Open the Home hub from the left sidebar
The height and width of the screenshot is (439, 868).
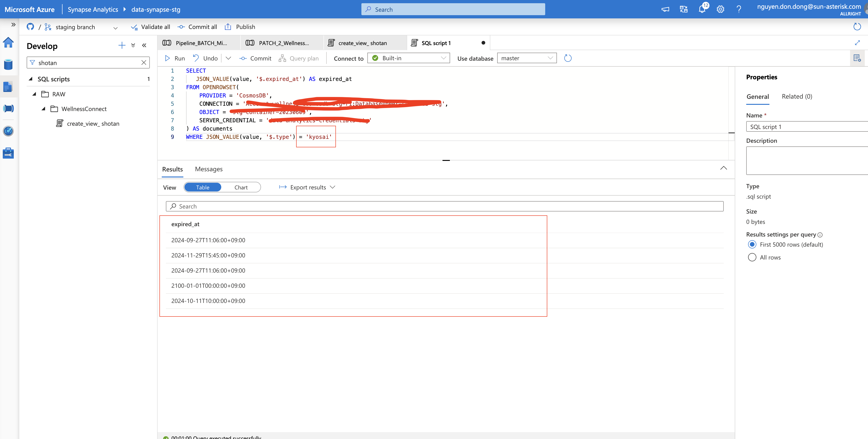pyautogui.click(x=8, y=43)
